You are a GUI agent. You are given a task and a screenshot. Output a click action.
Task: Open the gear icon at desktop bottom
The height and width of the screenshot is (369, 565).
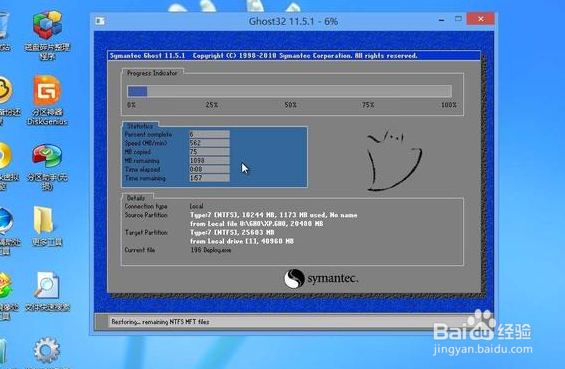pyautogui.click(x=47, y=350)
